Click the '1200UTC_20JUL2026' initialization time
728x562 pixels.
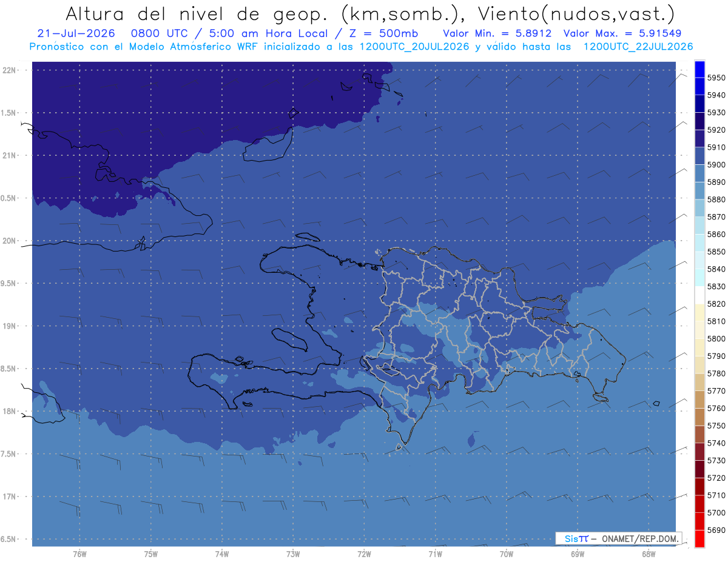pos(414,47)
